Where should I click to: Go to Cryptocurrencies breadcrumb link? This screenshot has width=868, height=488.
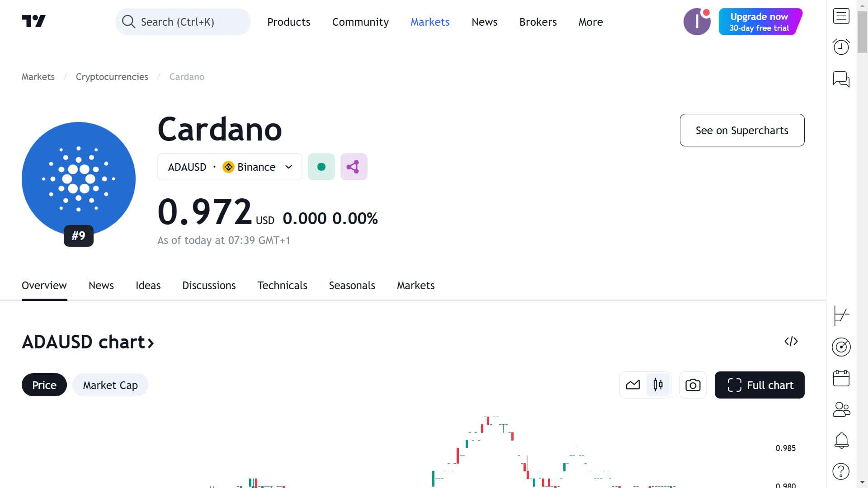click(112, 77)
